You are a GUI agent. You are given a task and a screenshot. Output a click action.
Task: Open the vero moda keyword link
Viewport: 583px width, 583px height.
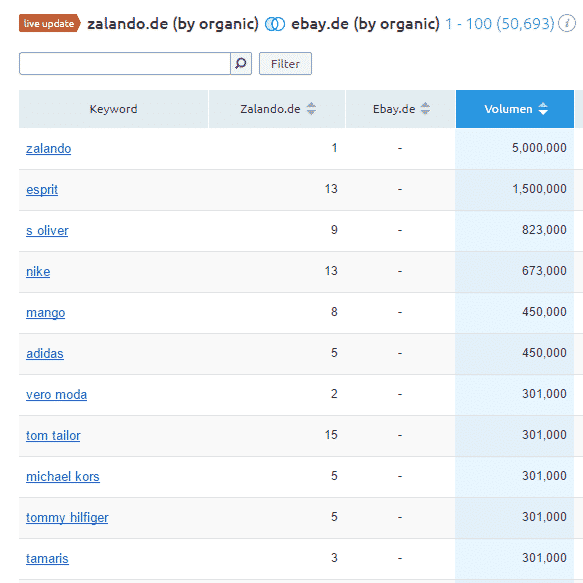click(x=57, y=394)
